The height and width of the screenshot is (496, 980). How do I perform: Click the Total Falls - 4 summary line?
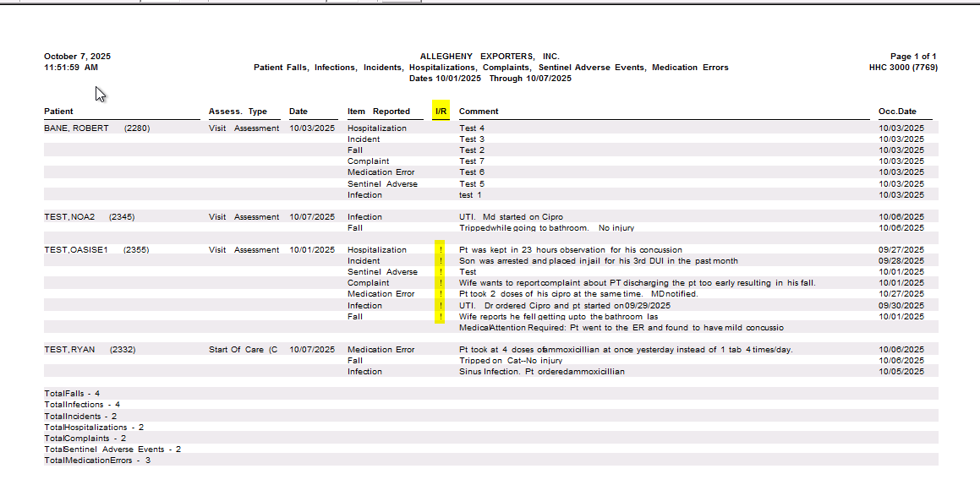click(72, 394)
